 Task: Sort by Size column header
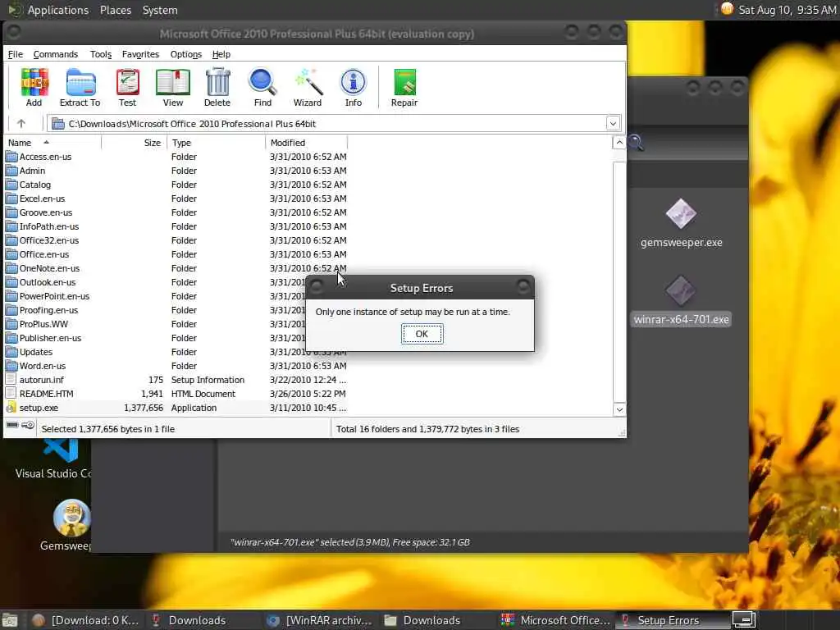134,143
